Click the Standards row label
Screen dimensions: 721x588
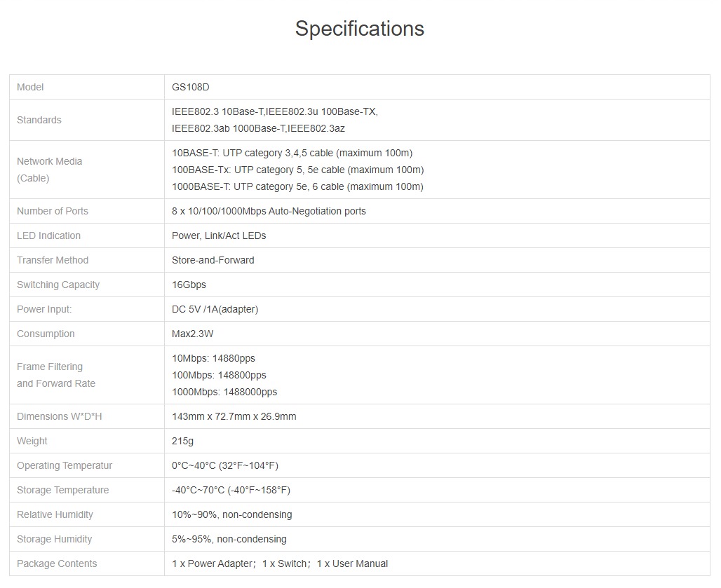click(x=39, y=120)
